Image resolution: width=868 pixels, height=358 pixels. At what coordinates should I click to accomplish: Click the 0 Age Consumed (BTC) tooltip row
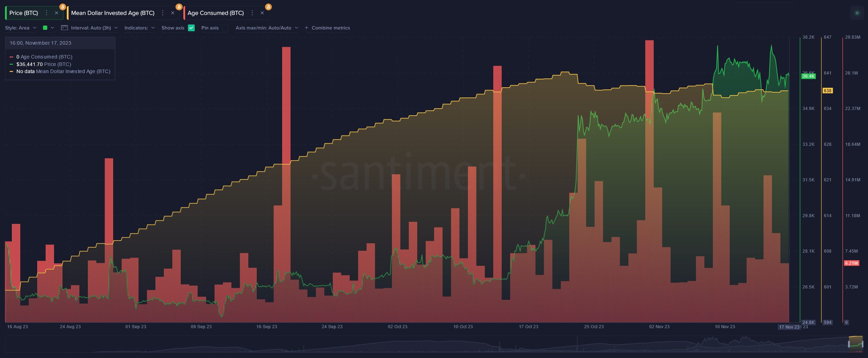tap(41, 57)
